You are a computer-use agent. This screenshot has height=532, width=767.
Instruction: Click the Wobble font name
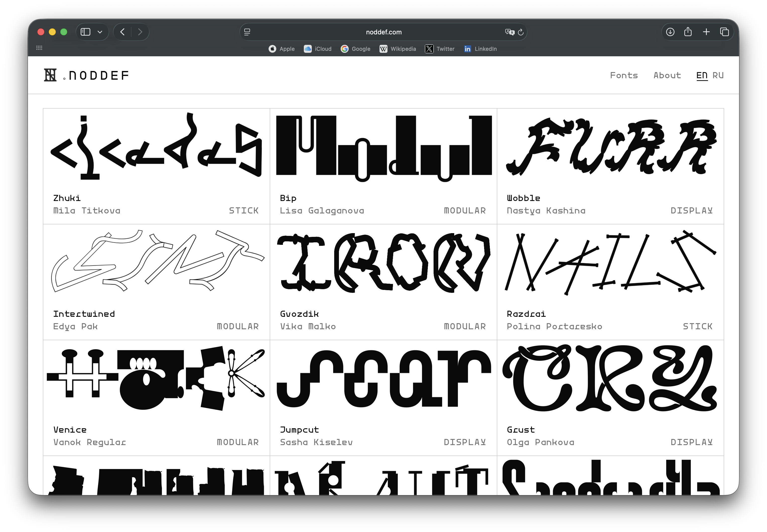point(523,198)
